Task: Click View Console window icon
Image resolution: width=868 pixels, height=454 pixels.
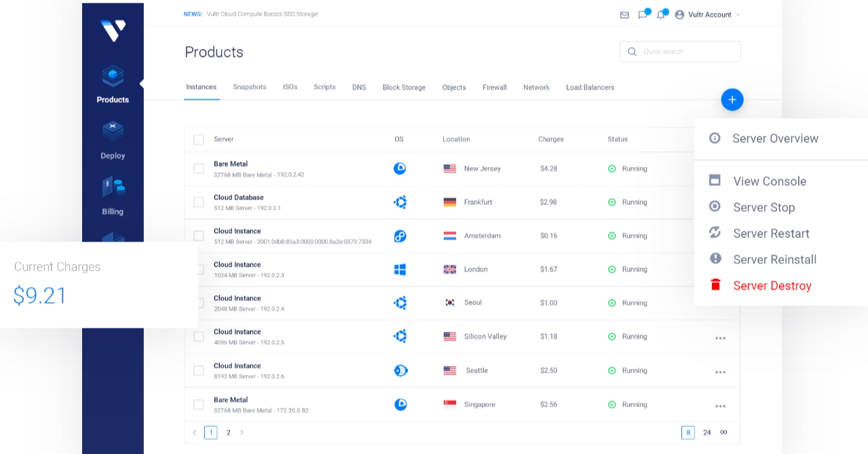Action: coord(715,180)
